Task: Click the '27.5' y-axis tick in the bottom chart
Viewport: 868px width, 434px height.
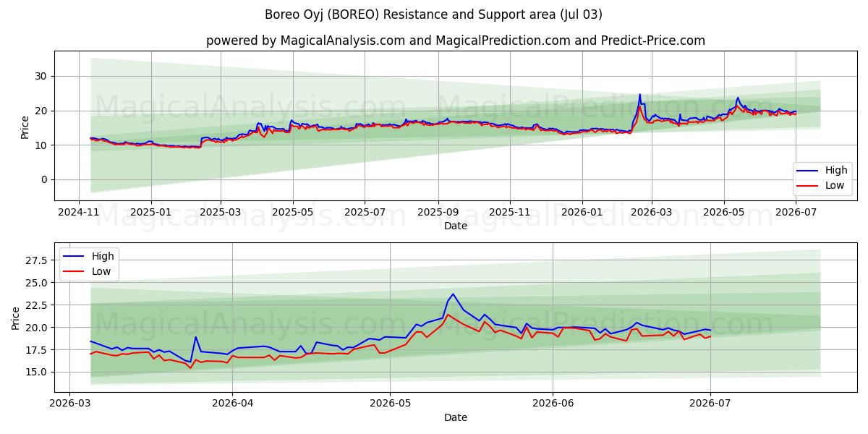Action: coord(36,260)
